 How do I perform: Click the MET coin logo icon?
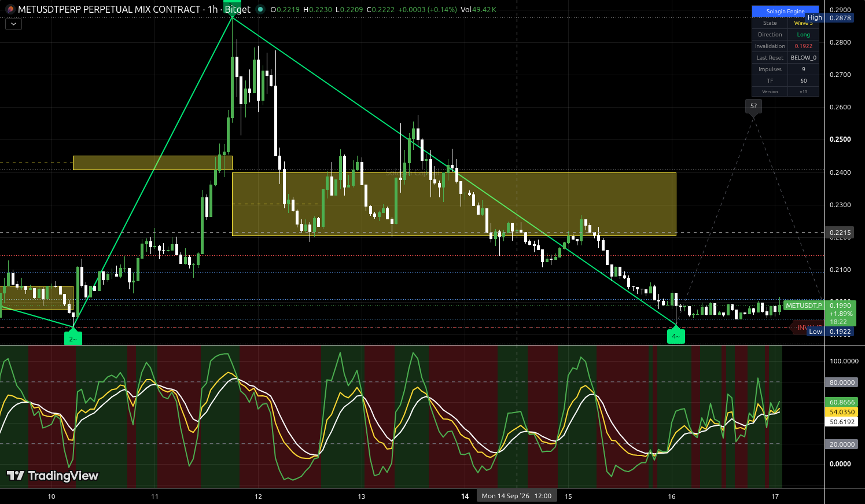(10, 9)
